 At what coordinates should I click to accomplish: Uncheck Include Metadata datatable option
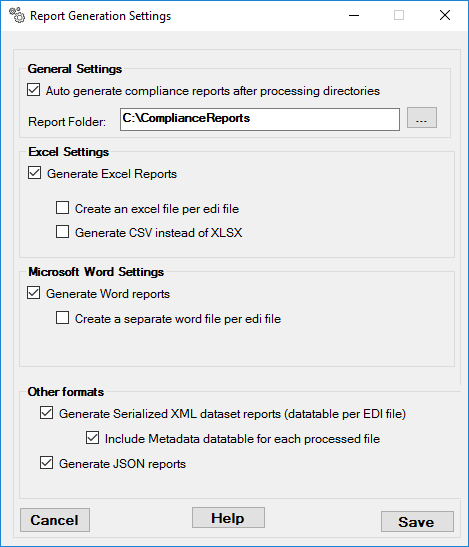coord(92,438)
